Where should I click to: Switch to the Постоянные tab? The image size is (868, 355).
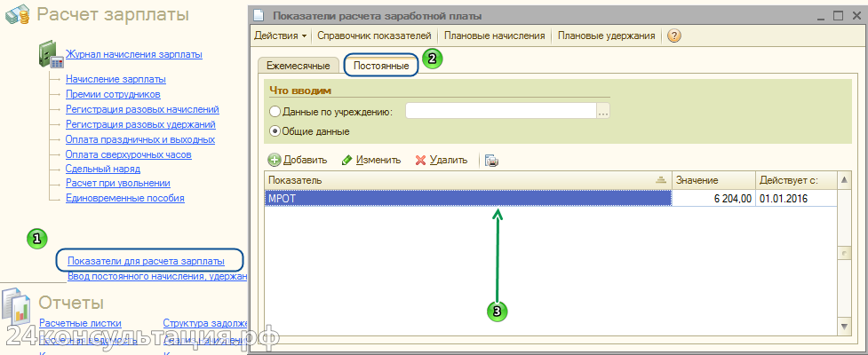click(380, 66)
